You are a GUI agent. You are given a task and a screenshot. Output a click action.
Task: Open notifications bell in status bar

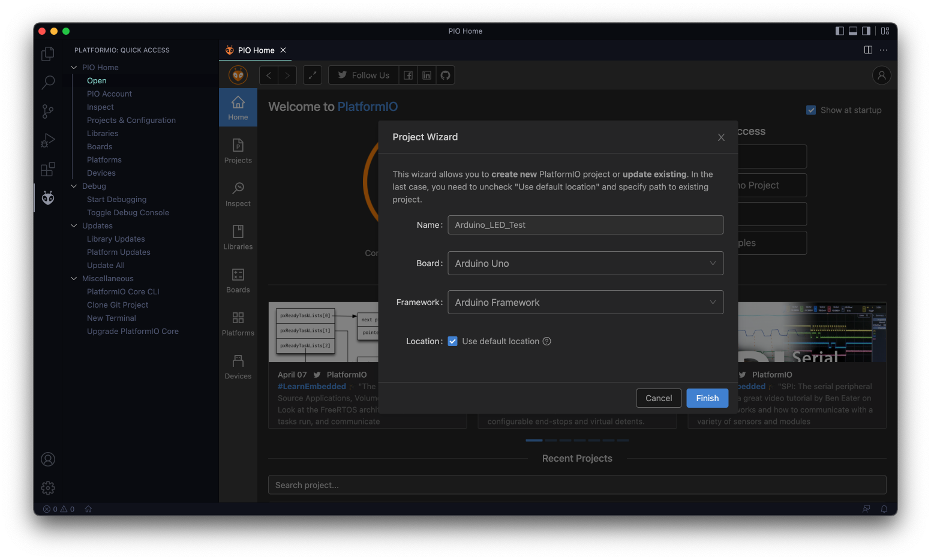884,509
